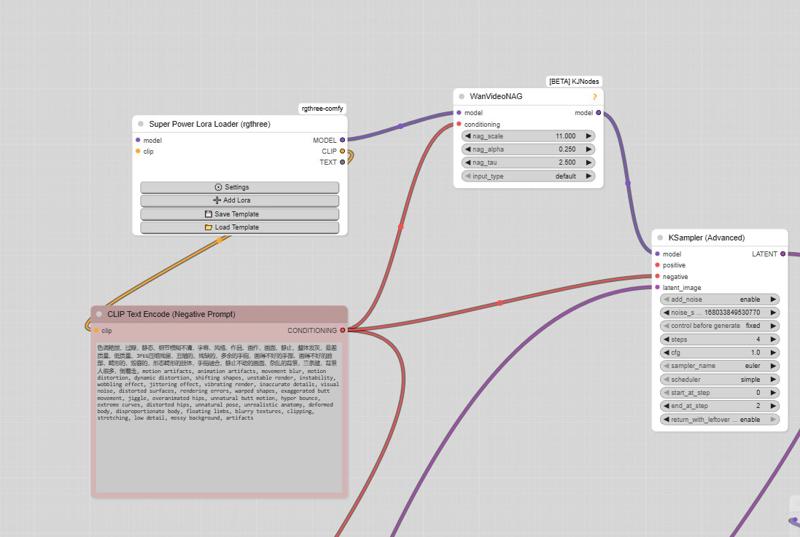The height and width of the screenshot is (537, 800).
Task: Click the model input port on KSampler (Advanced)
Action: 657,254
